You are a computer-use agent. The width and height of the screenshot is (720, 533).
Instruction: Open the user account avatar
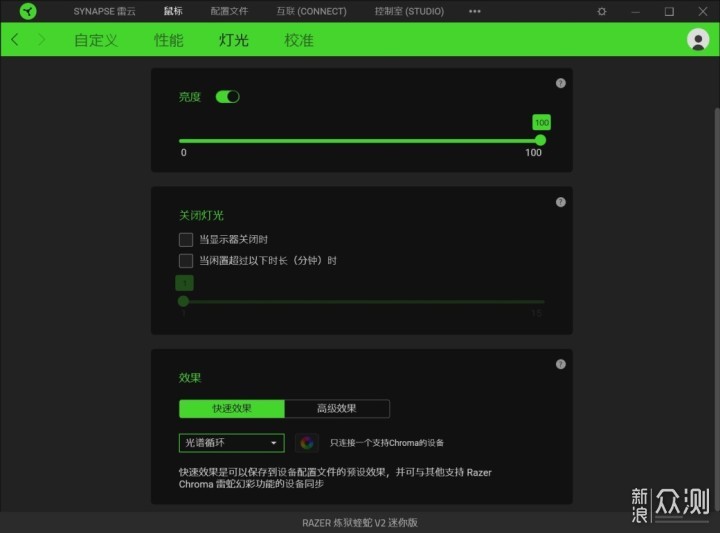point(698,40)
